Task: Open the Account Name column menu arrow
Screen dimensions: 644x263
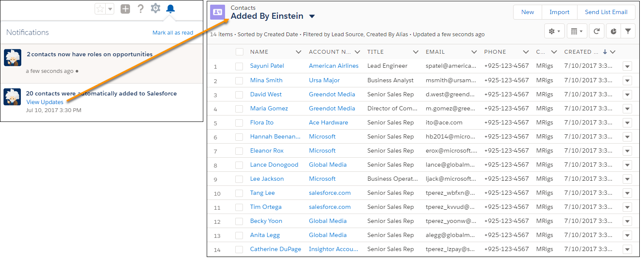Action: point(357,52)
